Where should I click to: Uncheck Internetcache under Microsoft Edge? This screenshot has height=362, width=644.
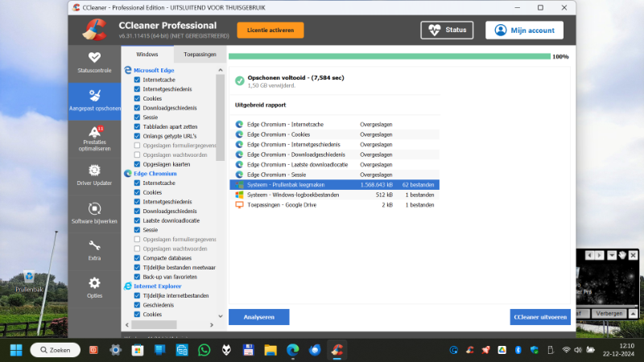pos(137,80)
